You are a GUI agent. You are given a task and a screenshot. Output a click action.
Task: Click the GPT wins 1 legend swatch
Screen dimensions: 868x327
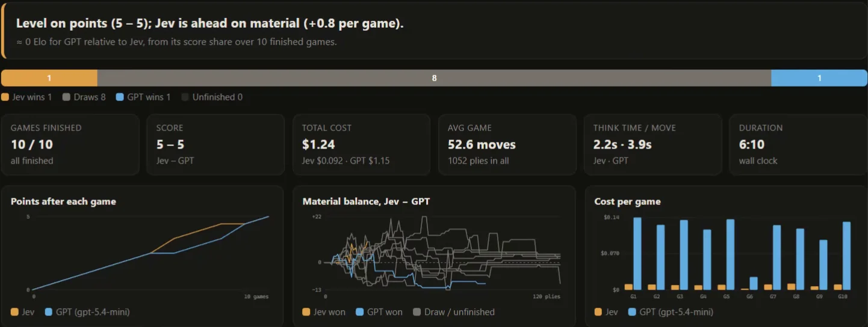120,97
